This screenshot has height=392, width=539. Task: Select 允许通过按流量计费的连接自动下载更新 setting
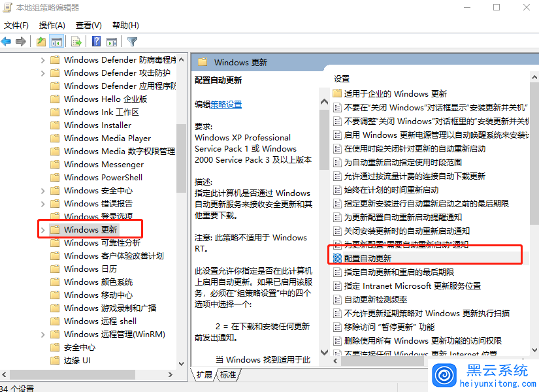click(415, 176)
